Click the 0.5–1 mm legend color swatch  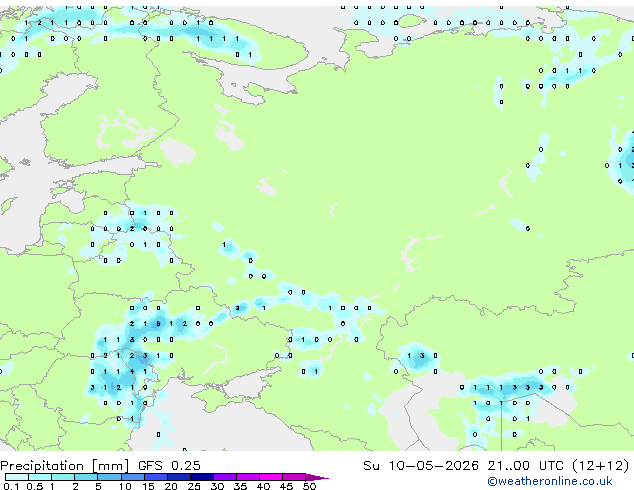point(40,477)
